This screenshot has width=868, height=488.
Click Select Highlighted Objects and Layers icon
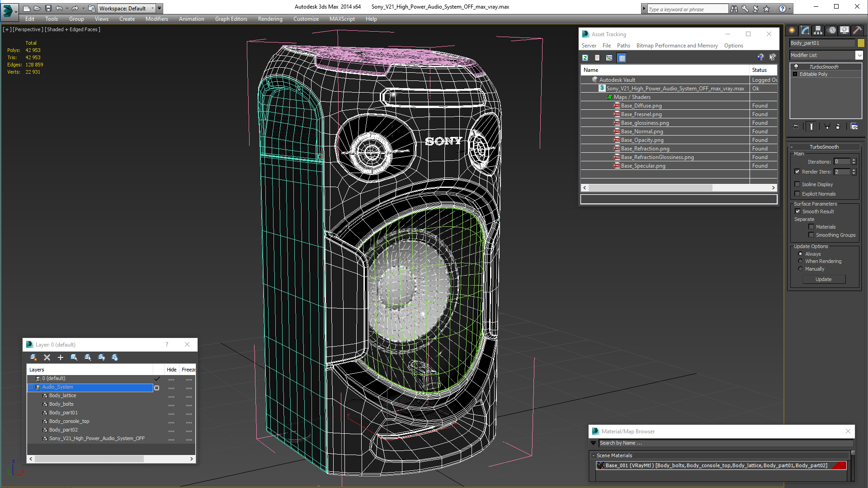click(74, 357)
